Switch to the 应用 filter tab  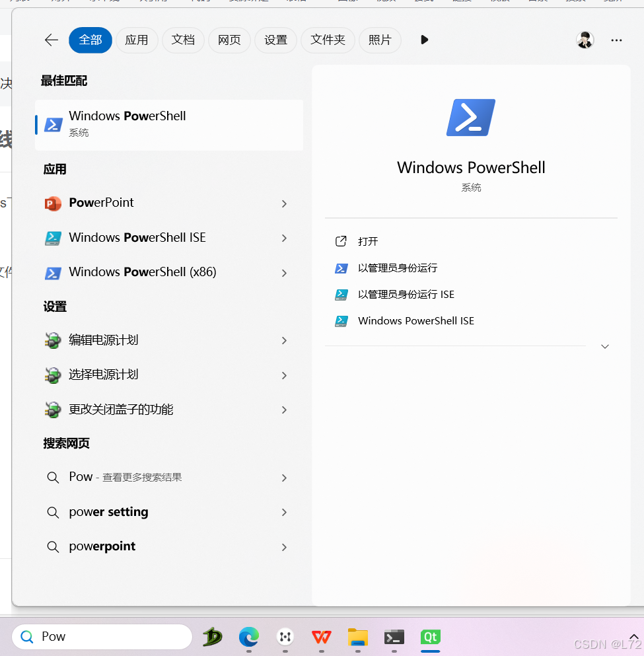click(x=137, y=40)
